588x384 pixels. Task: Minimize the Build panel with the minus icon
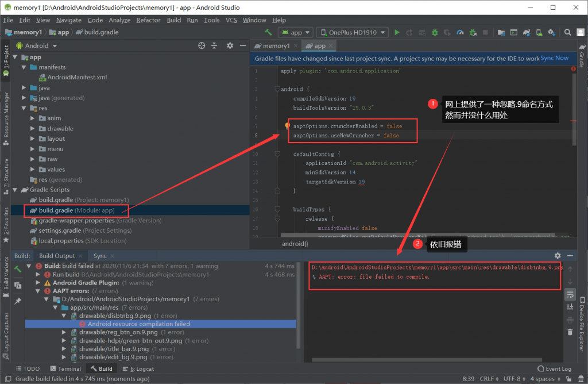point(570,256)
